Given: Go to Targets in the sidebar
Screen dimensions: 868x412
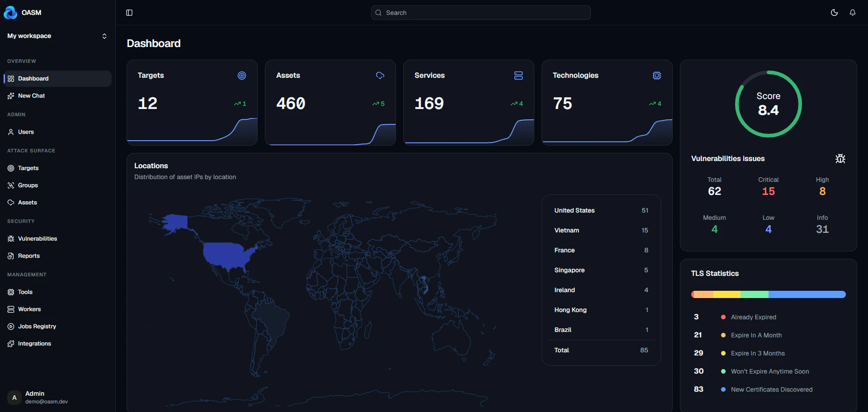Looking at the screenshot, I should click(57, 168).
